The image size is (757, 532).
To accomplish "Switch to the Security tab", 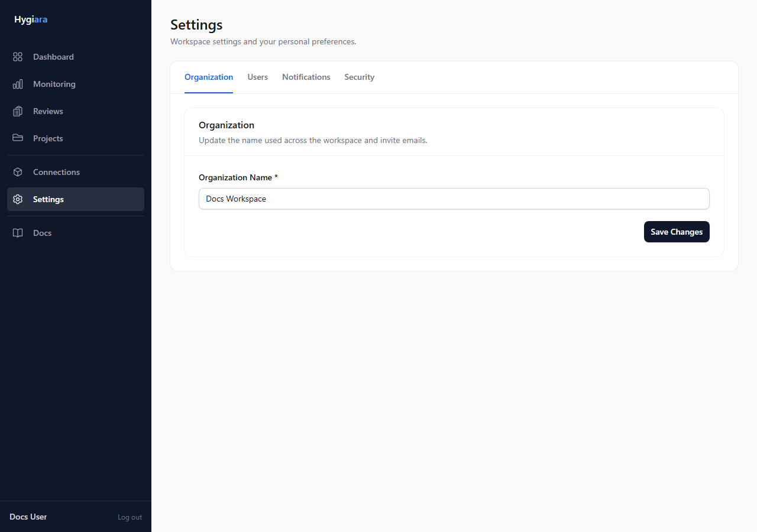I will [x=360, y=77].
